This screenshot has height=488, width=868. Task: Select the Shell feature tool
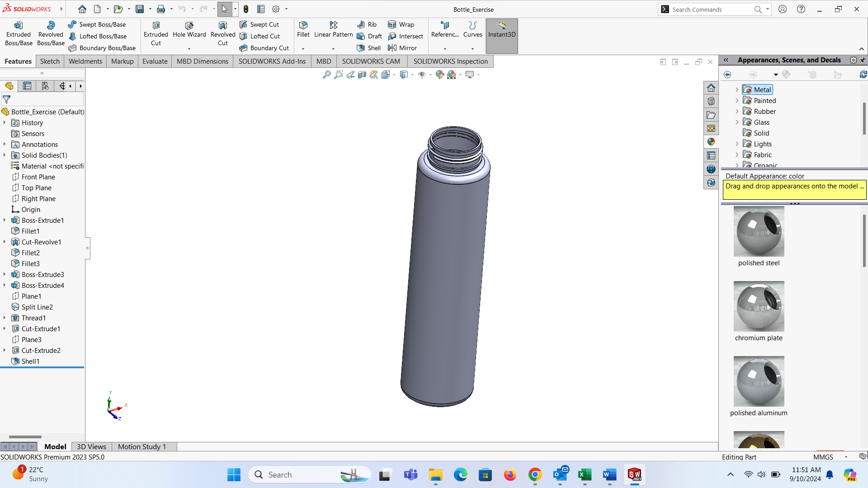click(x=369, y=48)
